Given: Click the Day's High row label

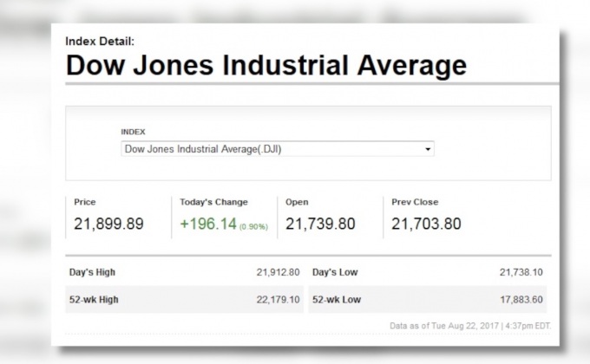Looking at the screenshot, I should click(x=92, y=272).
